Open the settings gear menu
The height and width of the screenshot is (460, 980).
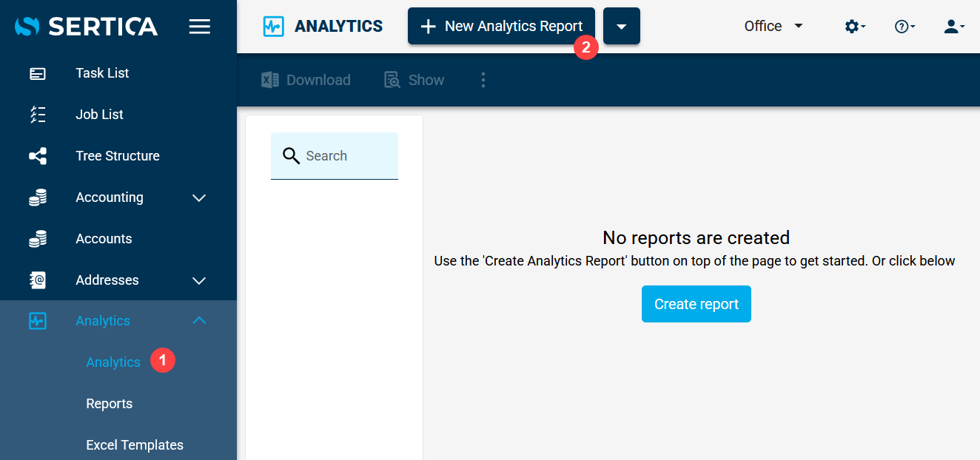click(x=855, y=27)
